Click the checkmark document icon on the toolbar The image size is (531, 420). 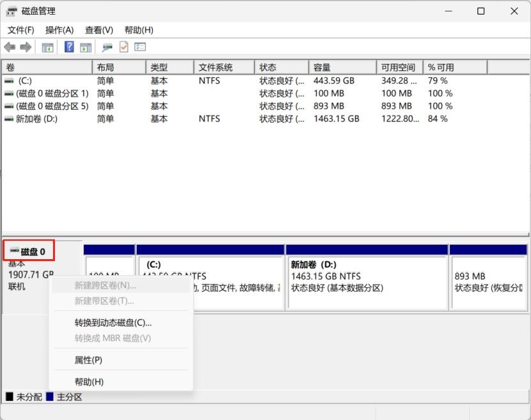pyautogui.click(x=123, y=47)
